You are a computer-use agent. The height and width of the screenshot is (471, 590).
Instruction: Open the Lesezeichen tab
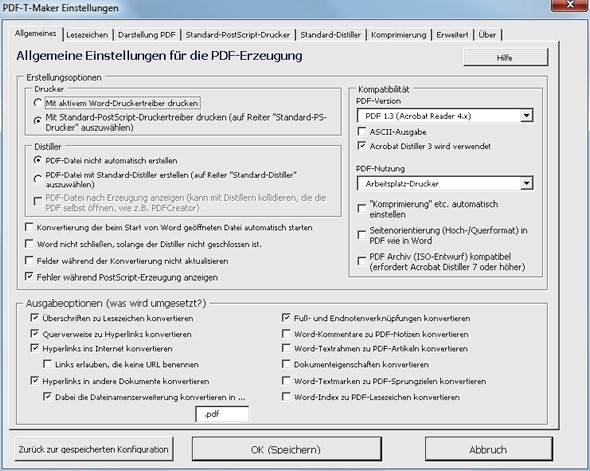tap(87, 35)
